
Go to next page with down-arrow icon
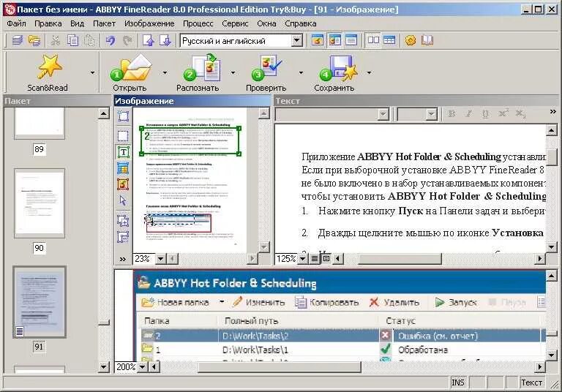[165, 40]
